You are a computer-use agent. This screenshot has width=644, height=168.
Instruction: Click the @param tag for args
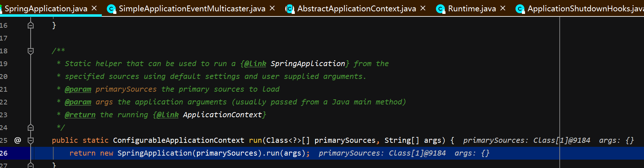click(78, 102)
